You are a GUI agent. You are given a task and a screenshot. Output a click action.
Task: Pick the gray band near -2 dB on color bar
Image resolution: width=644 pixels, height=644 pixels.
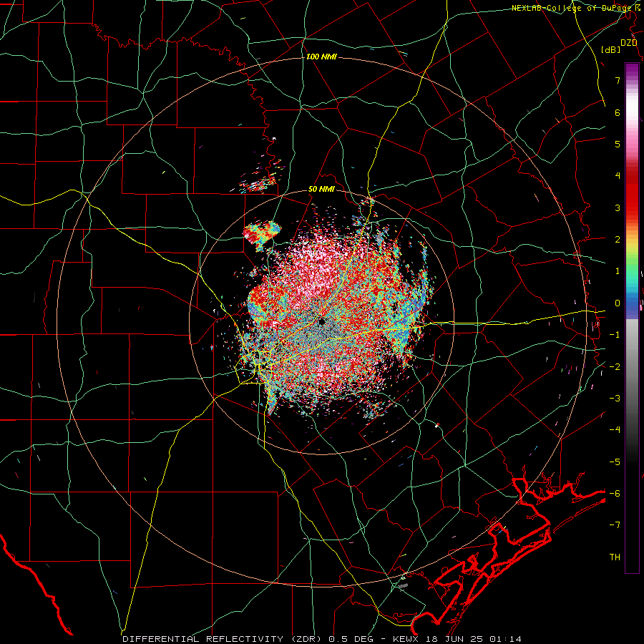(632, 366)
